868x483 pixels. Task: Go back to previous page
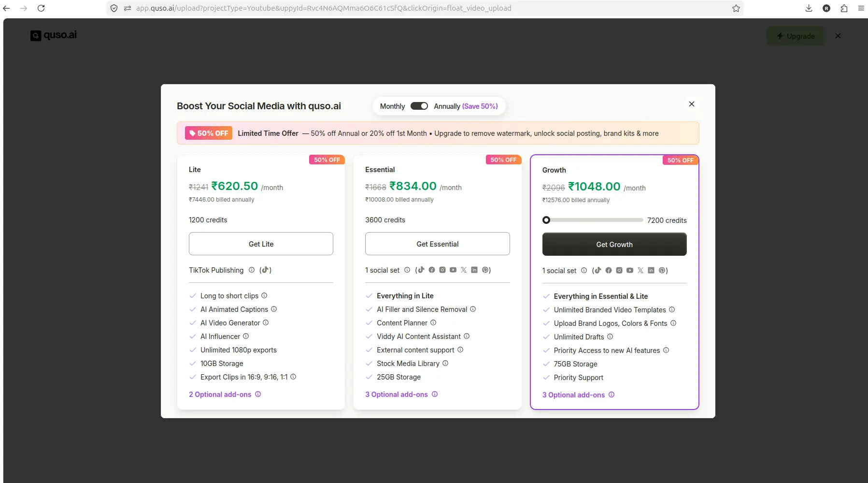pyautogui.click(x=7, y=8)
